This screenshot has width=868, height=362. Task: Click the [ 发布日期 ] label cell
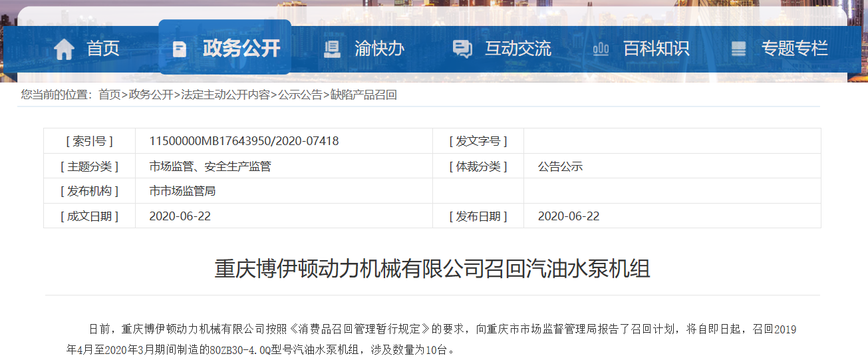pos(478,216)
